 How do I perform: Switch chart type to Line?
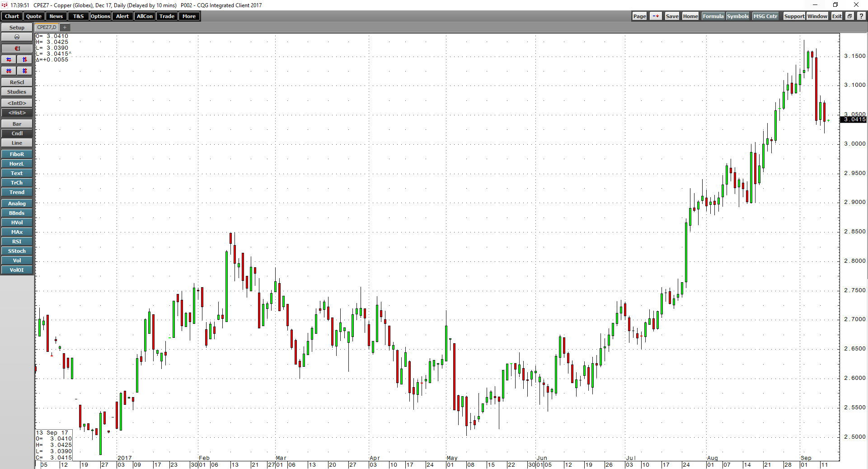[17, 143]
